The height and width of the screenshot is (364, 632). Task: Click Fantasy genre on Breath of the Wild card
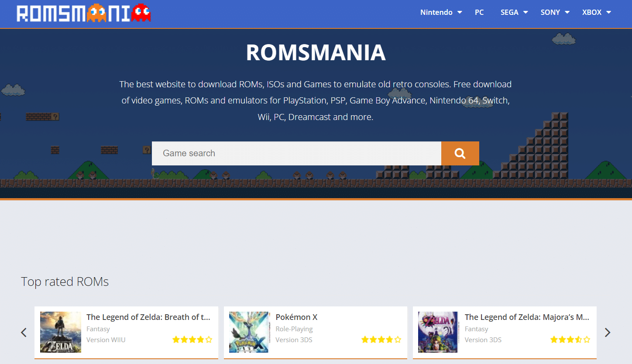98,329
